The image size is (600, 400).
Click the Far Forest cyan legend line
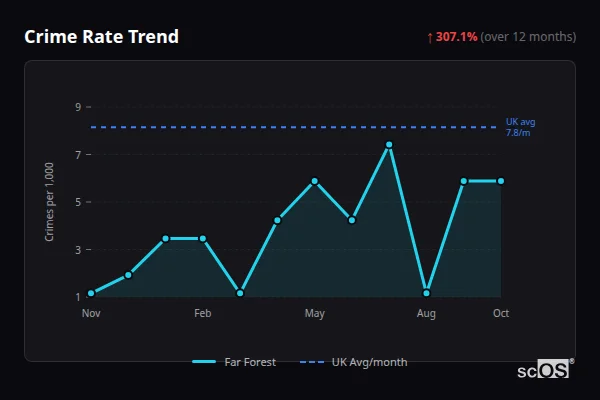pyautogui.click(x=204, y=362)
